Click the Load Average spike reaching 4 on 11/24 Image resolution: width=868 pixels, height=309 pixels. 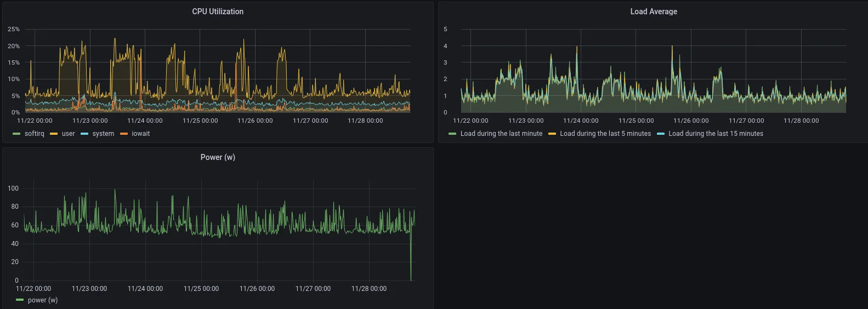click(577, 48)
